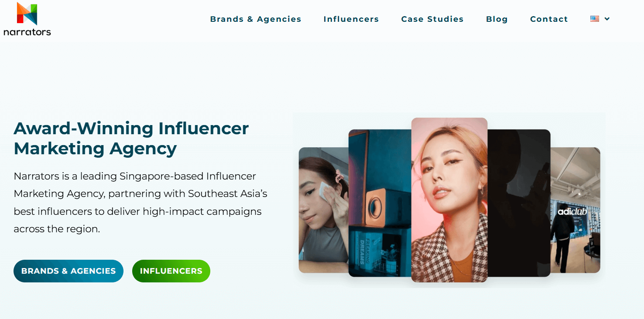Click the Award-Winning Influencer Marketing Agency heading

click(x=131, y=138)
